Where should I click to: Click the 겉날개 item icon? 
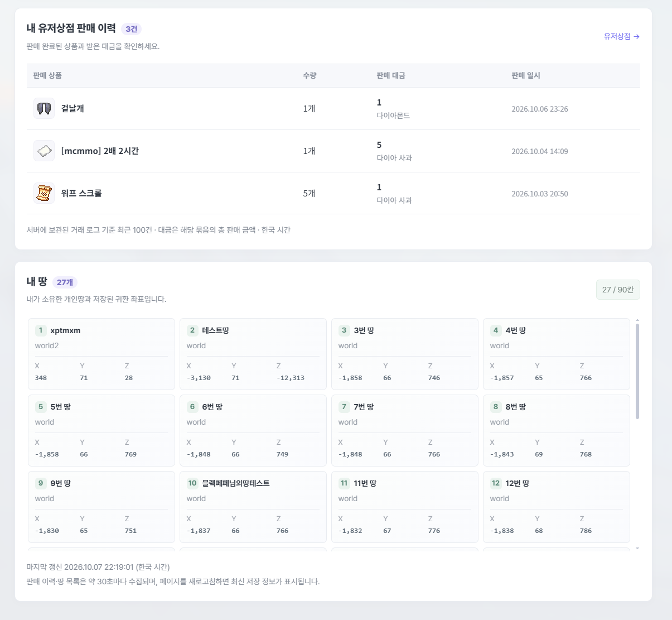[x=44, y=108]
